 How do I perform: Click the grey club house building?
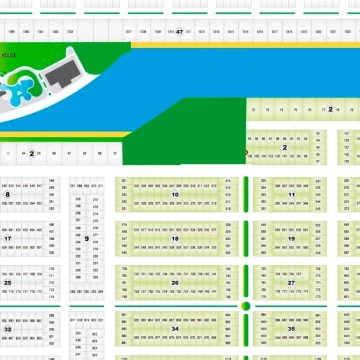click(x=63, y=74)
